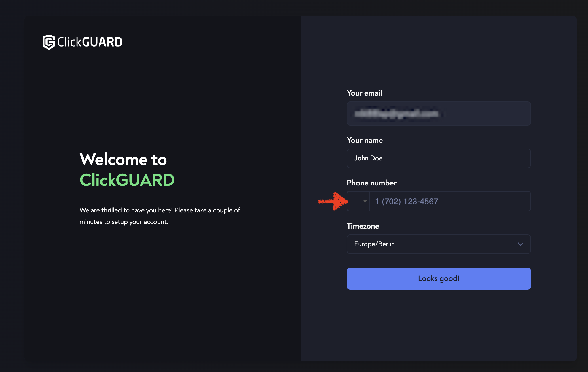Click the 1 (702) 123-4567 placeholder text
Viewport: 588px width, 372px height.
pyautogui.click(x=406, y=201)
